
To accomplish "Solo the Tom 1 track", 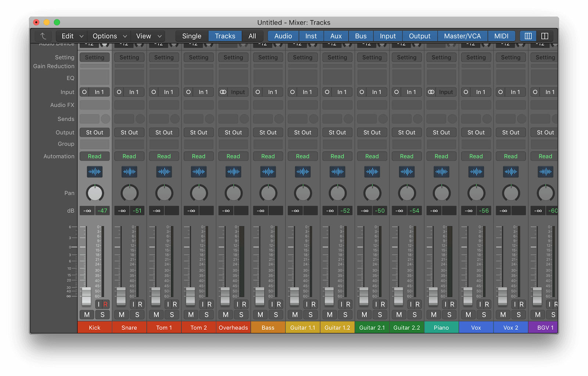I will (172, 315).
